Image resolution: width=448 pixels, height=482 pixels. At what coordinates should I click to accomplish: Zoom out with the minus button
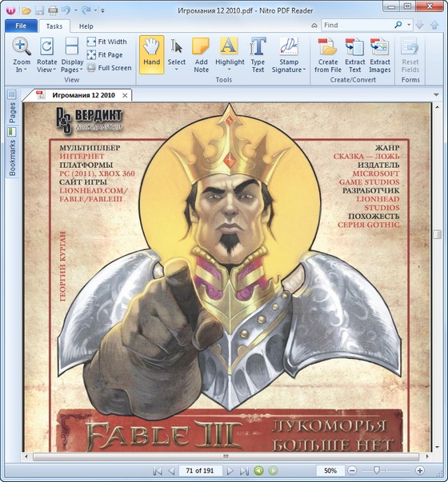(x=352, y=470)
